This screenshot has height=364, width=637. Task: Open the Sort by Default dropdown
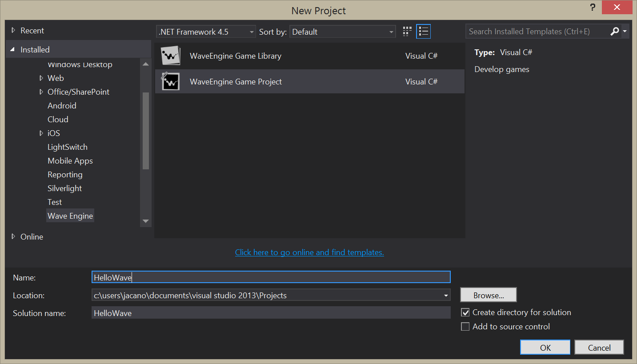(x=342, y=32)
